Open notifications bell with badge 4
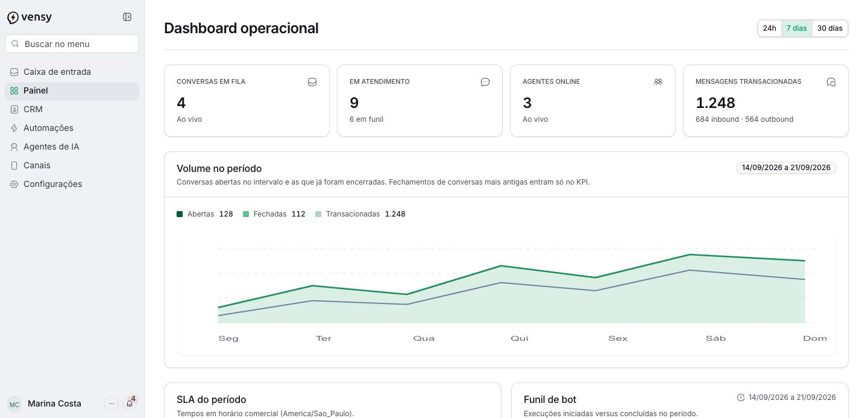Screen dimensions: 868x418 pos(130,404)
